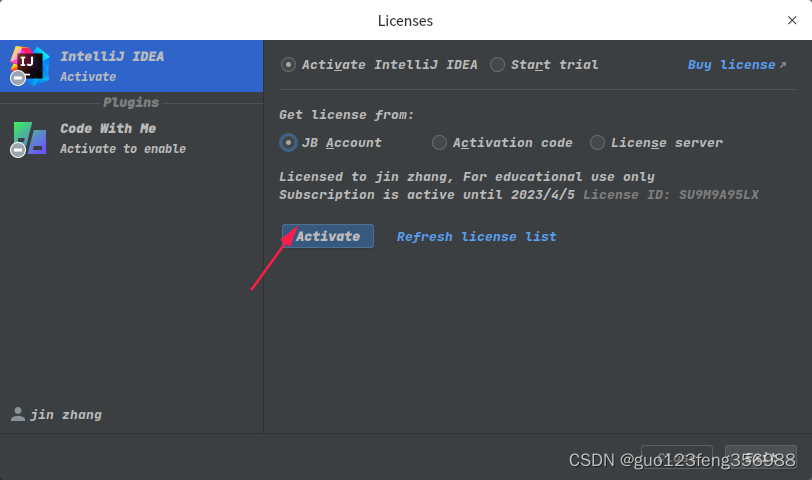
Task: Select the Code With Me plugin icon
Action: [x=29, y=139]
